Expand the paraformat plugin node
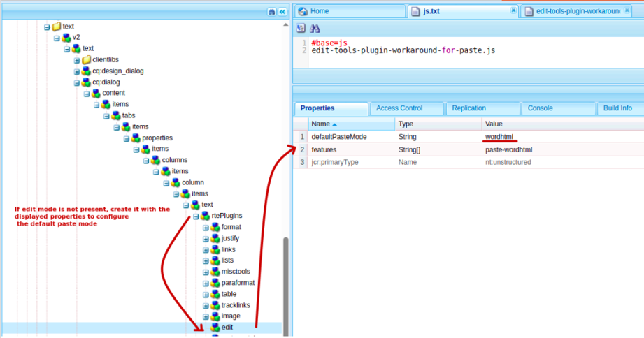Screen dimensions: 644x338 pos(206,284)
